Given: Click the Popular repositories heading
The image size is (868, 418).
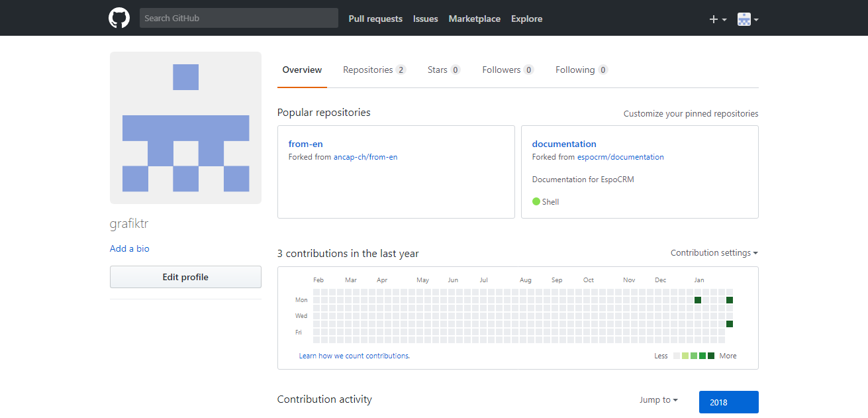Looking at the screenshot, I should tap(324, 113).
